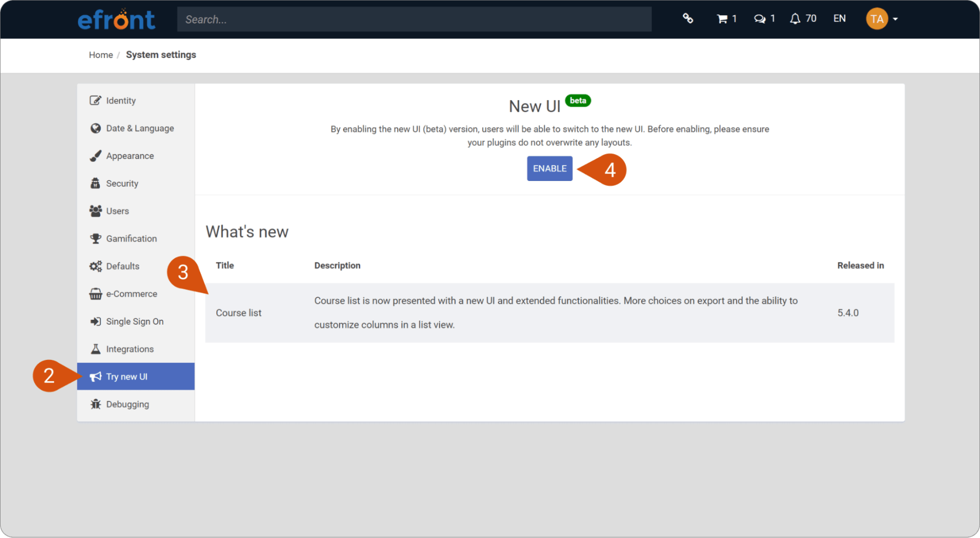Open Single Sign On settings
This screenshot has width=980, height=538.
(x=135, y=322)
